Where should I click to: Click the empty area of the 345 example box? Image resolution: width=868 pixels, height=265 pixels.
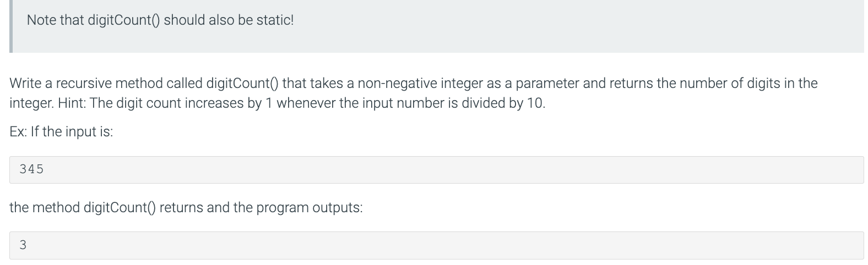tap(452, 169)
